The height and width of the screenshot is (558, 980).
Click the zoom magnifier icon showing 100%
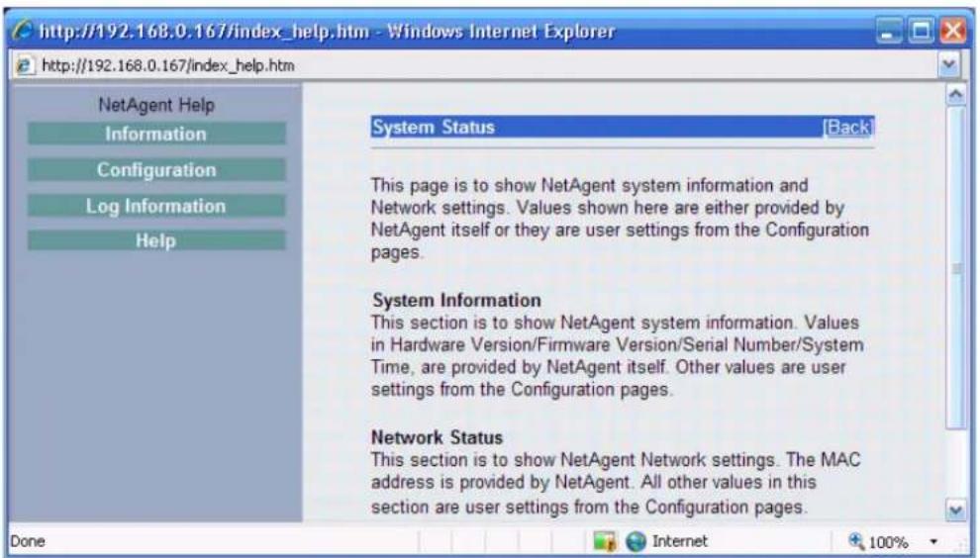point(855,540)
